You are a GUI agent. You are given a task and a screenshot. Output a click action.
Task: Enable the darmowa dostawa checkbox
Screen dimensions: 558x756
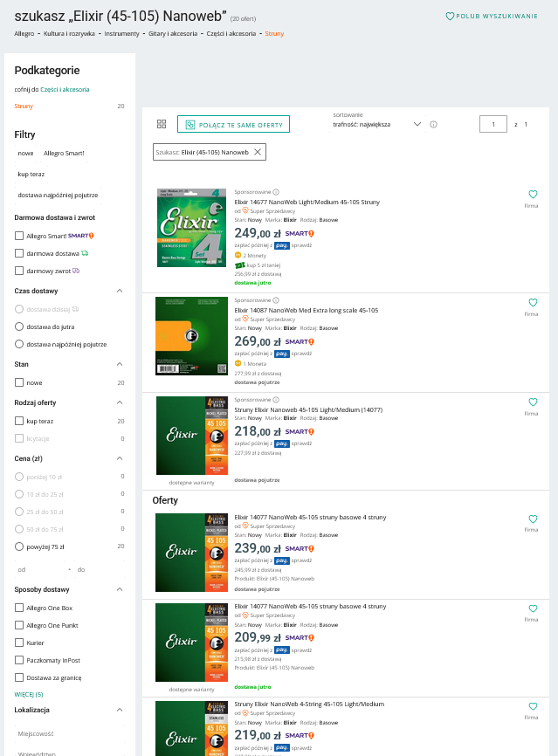19,253
